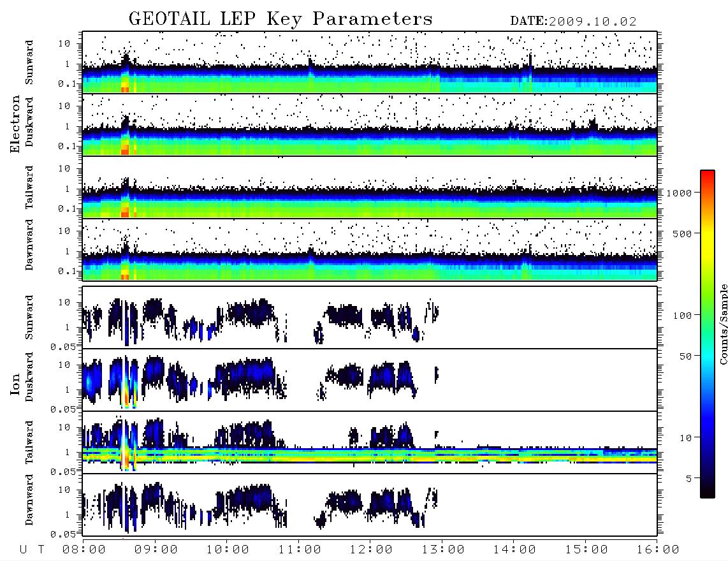This screenshot has width=728, height=561.
Task: Select the Electron Duskward spectrogram panel
Action: (370, 125)
